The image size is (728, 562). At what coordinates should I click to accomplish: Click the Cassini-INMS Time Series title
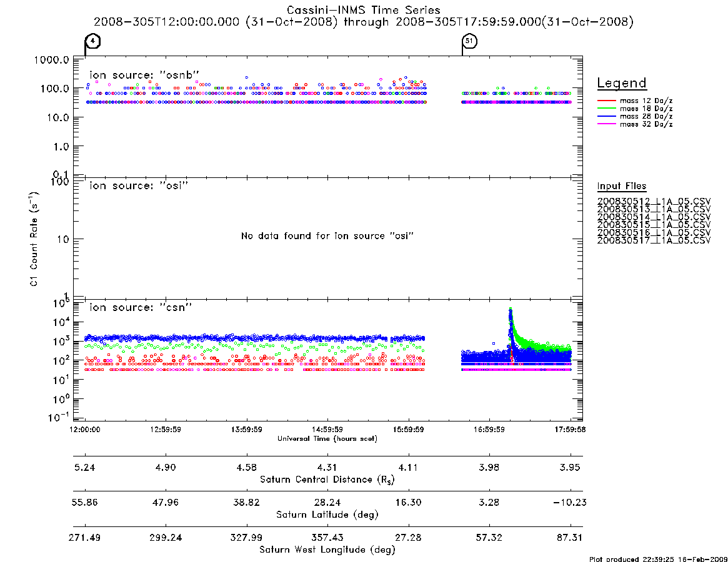[x=364, y=10]
